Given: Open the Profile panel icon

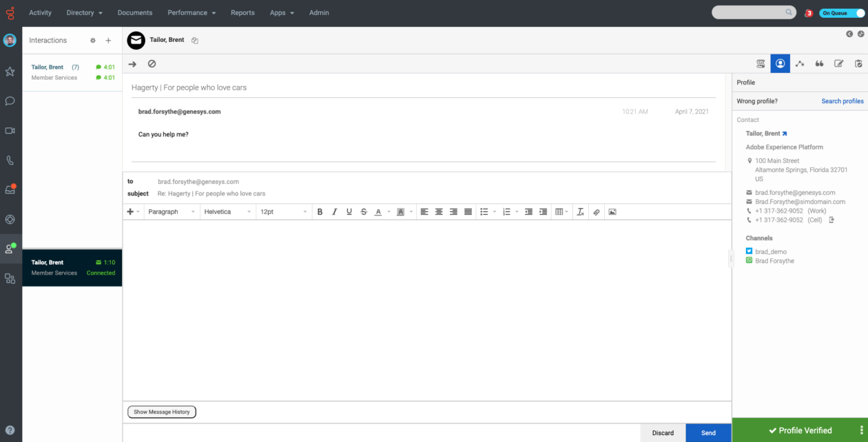Looking at the screenshot, I should tap(780, 63).
